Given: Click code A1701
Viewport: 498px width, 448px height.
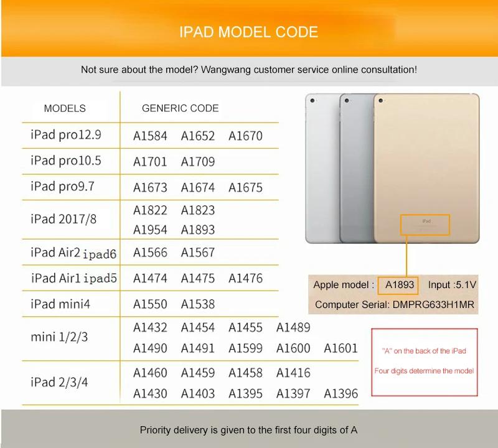Looking at the screenshot, I should coord(150,162).
